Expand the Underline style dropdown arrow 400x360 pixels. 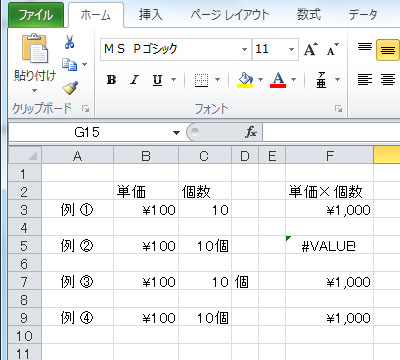point(173,80)
